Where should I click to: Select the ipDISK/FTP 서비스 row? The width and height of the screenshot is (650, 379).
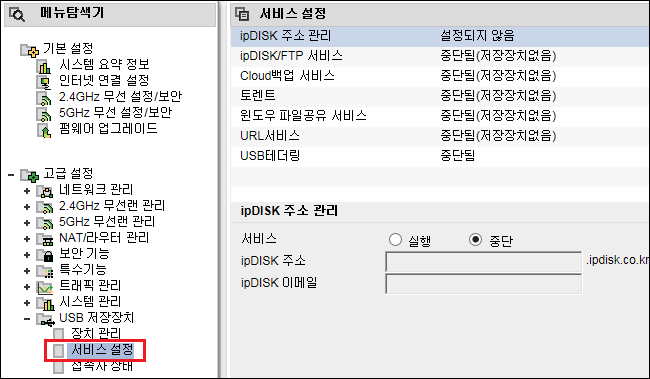pos(440,56)
